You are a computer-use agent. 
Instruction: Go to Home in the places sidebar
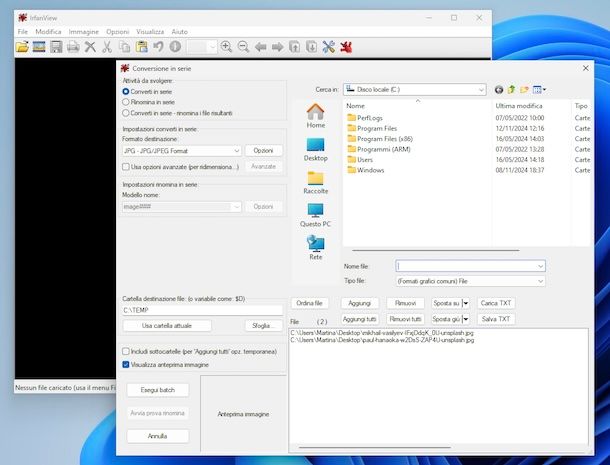316,116
